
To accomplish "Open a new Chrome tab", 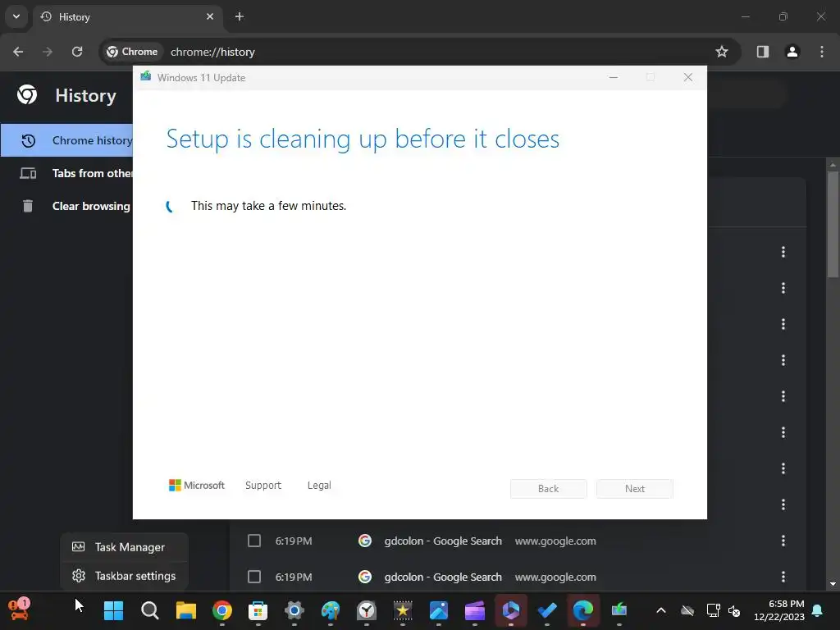I will (x=240, y=16).
